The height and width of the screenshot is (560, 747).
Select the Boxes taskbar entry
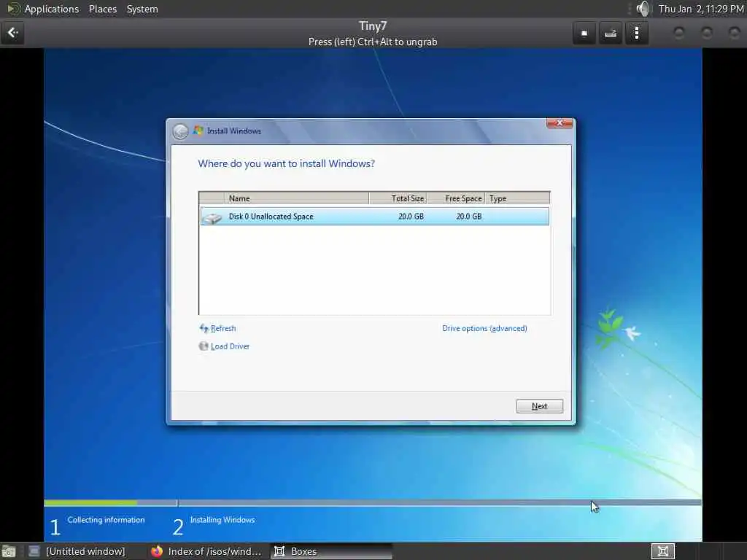tap(331, 551)
